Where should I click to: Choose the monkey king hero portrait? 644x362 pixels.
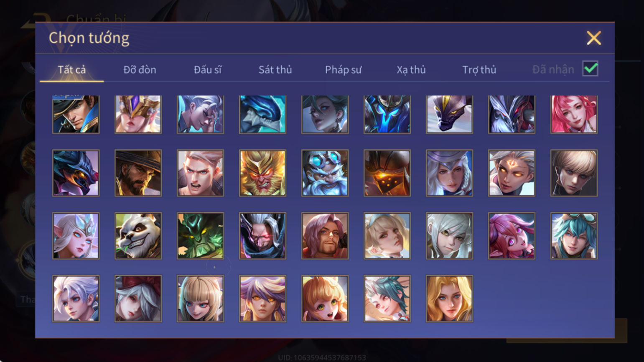[x=262, y=173]
